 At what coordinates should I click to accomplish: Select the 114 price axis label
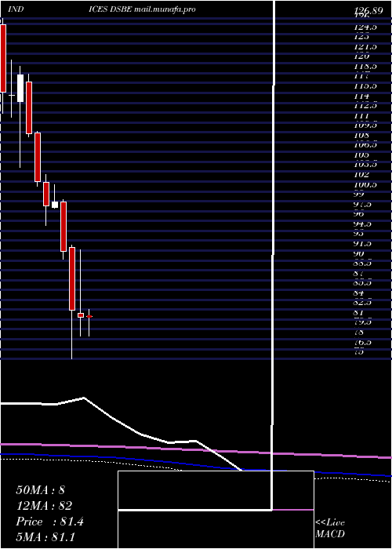(x=361, y=95)
